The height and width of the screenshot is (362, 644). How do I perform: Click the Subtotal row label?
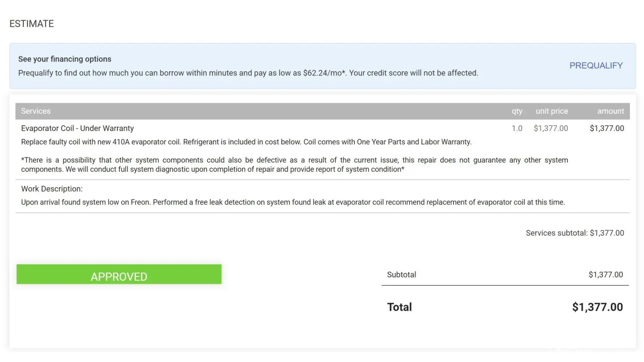pos(401,275)
